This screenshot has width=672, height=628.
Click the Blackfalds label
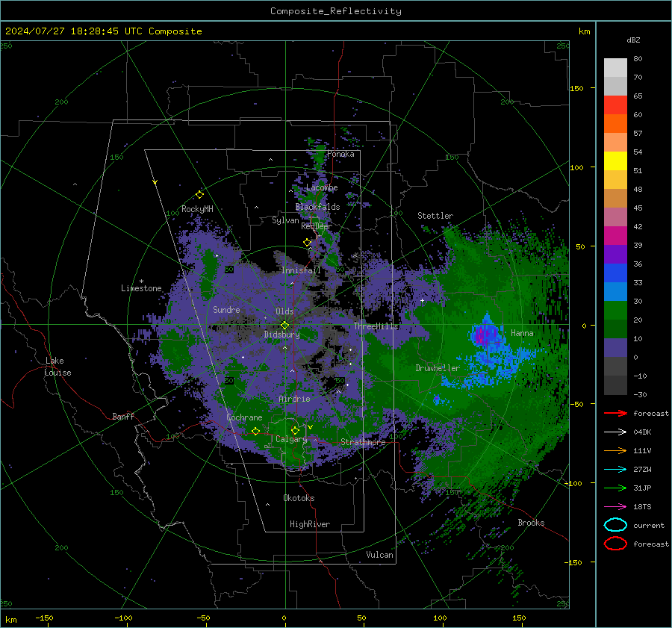(x=317, y=207)
